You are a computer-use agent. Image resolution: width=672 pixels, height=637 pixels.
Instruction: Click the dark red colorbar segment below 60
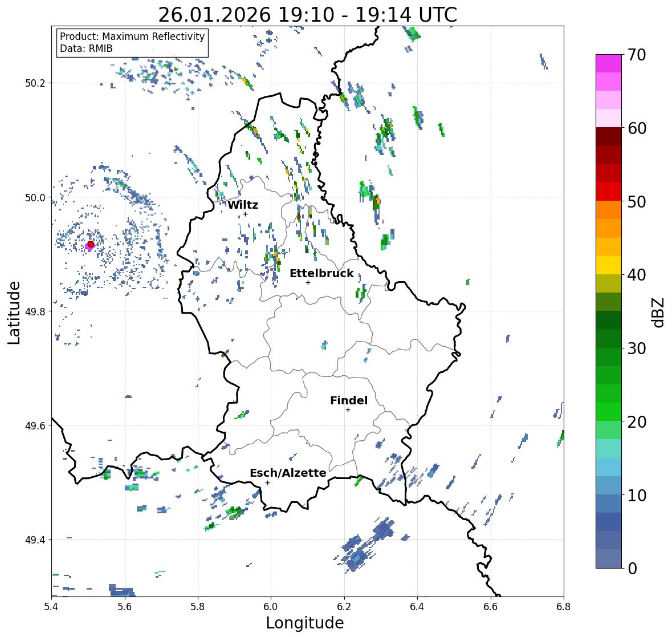click(x=609, y=136)
